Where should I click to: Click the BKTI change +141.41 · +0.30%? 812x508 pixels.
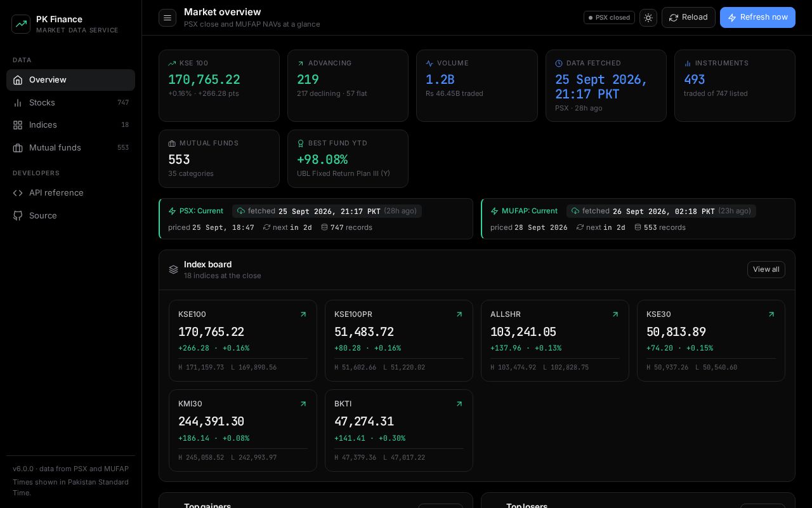370,438
